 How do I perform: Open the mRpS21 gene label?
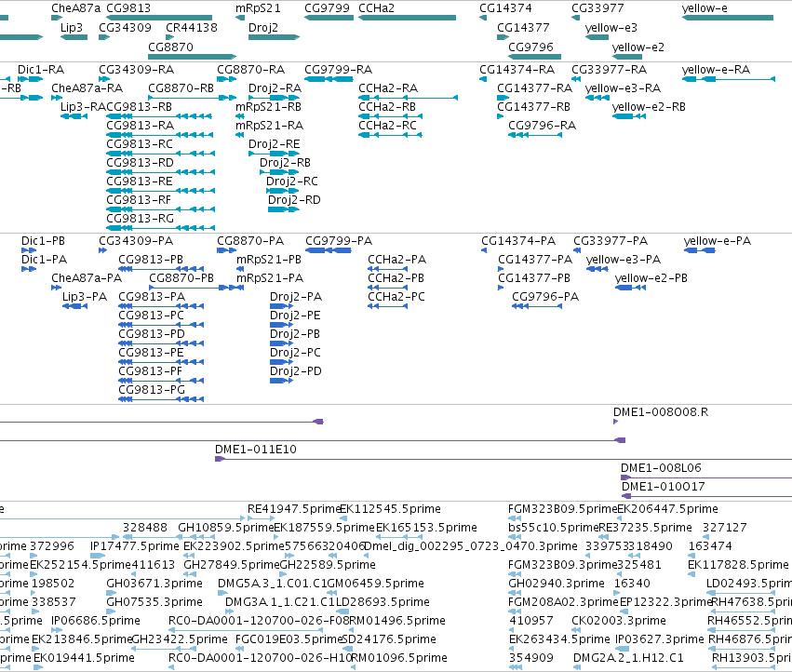pos(258,8)
